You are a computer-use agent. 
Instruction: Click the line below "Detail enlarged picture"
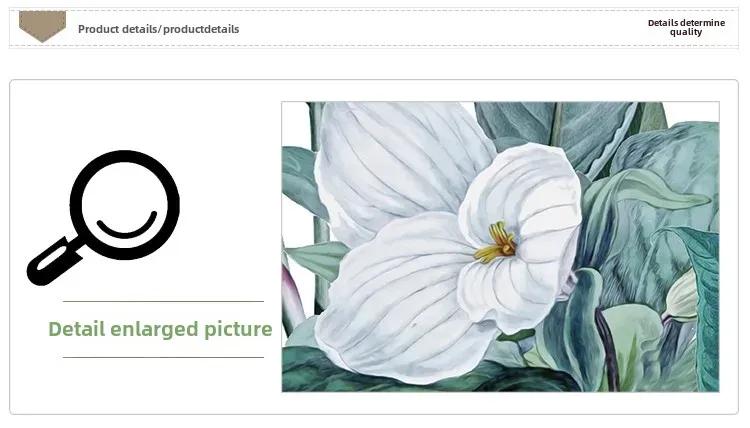pos(163,357)
